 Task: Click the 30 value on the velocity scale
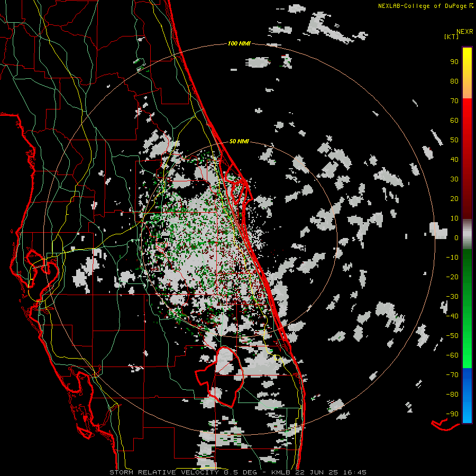click(x=454, y=179)
